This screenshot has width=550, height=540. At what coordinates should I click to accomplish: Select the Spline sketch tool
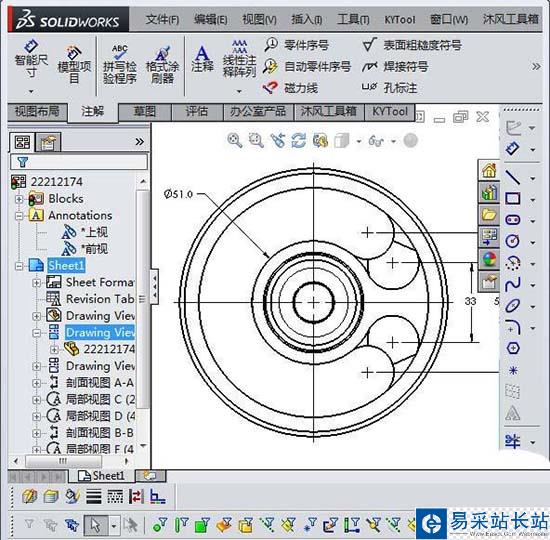point(512,284)
